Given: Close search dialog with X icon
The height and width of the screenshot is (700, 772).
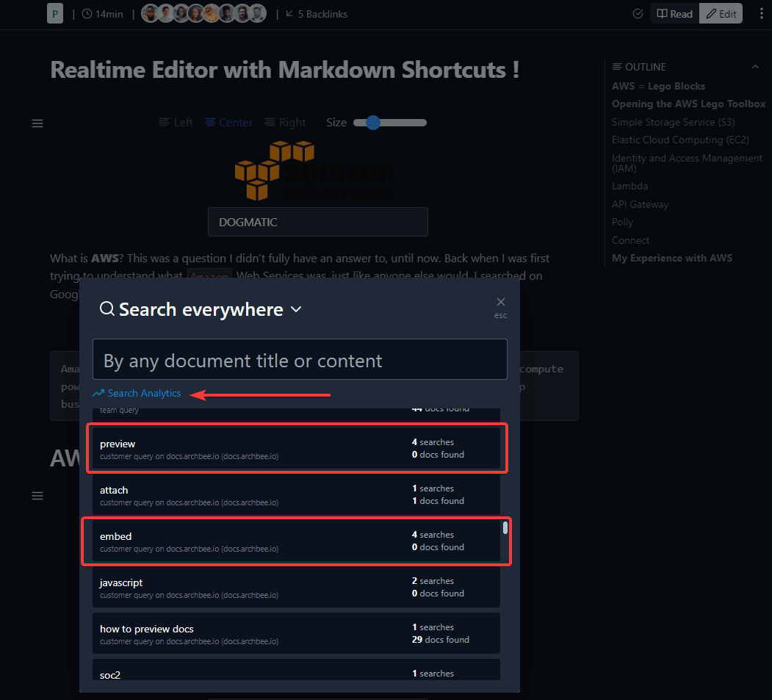Looking at the screenshot, I should pyautogui.click(x=501, y=302).
